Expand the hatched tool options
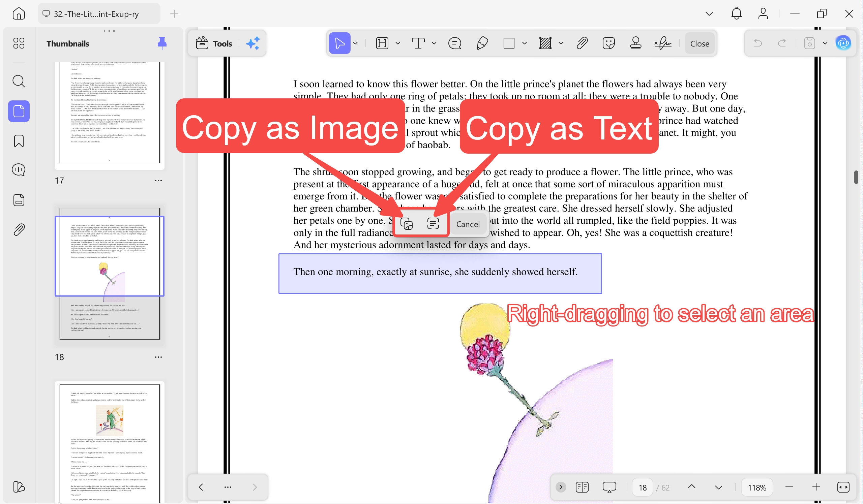The width and height of the screenshot is (863, 504). 561,43
